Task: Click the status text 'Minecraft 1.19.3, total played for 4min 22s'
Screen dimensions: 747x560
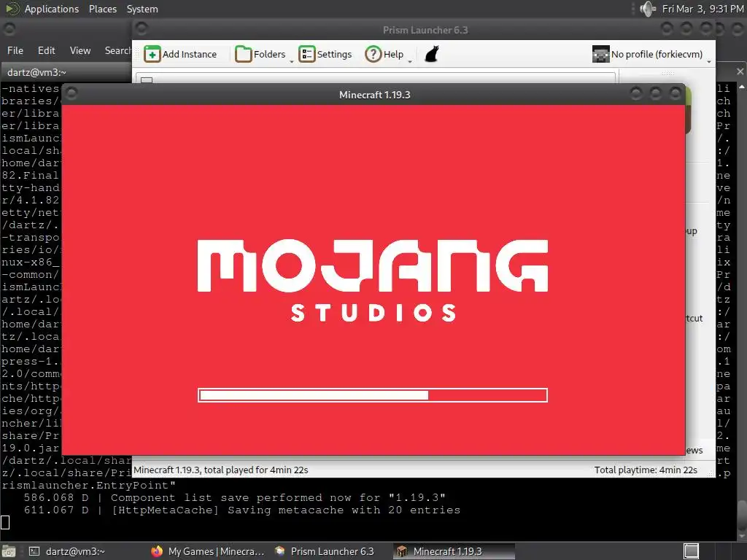Action: [220, 470]
